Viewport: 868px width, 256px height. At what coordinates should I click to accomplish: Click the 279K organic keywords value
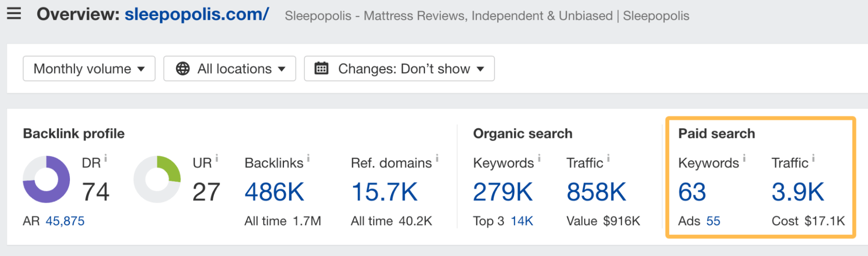502,192
